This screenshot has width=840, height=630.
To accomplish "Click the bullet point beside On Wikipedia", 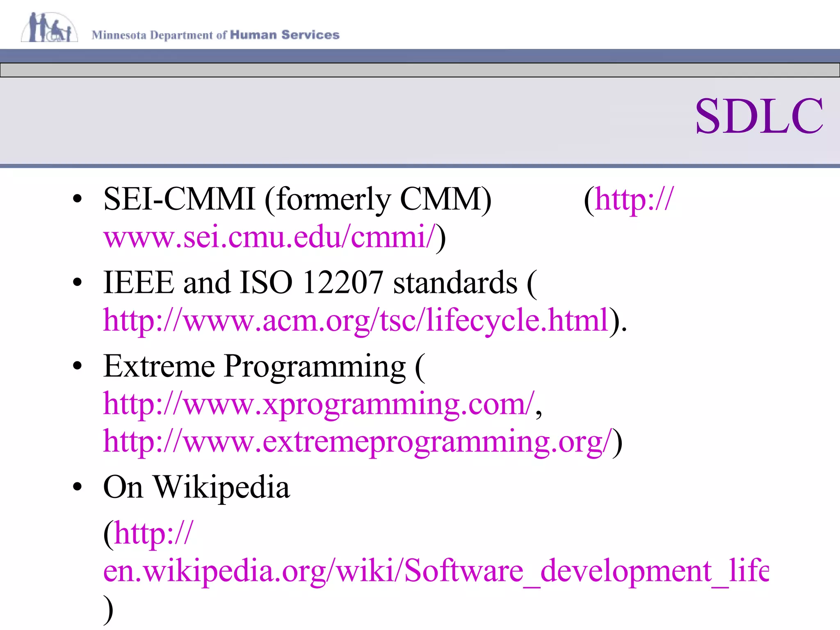I will point(77,487).
